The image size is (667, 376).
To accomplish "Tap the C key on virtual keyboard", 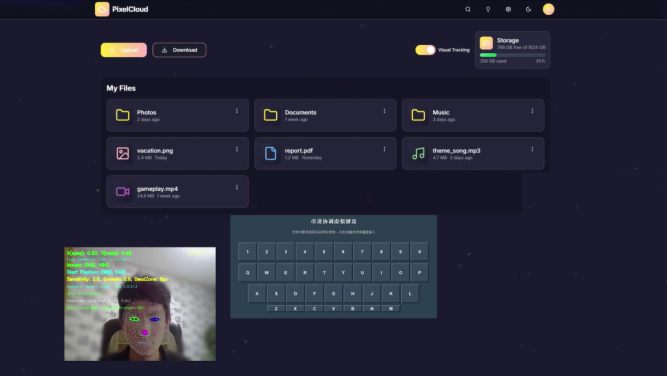I will tap(314, 308).
